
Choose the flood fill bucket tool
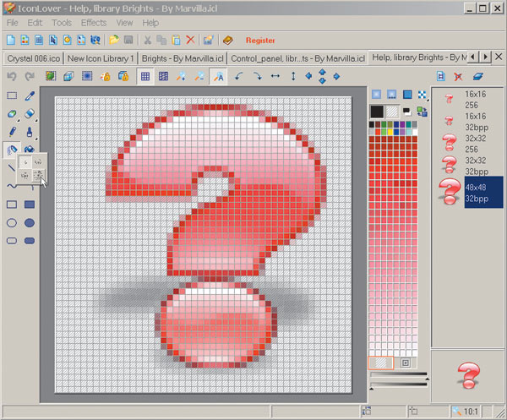29,149
